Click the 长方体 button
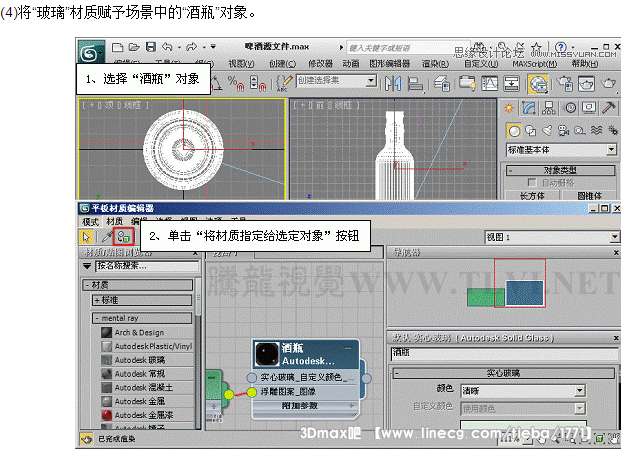 tap(532, 196)
